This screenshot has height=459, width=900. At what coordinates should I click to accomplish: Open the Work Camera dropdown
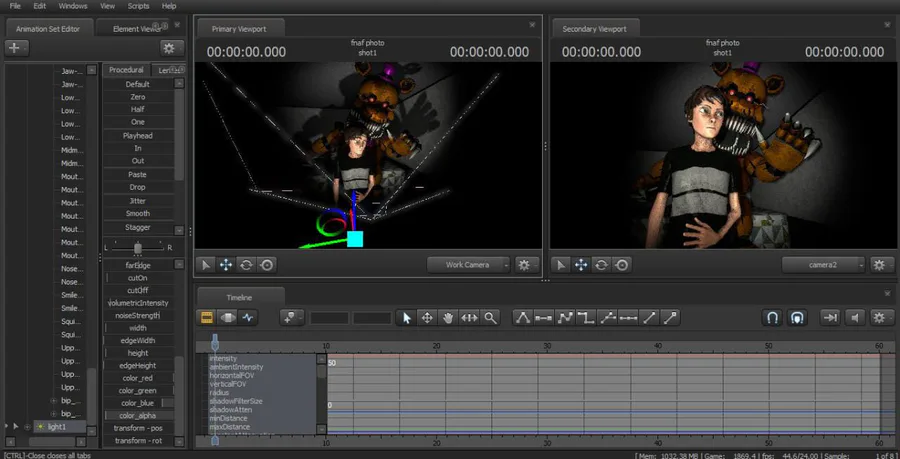(x=468, y=264)
